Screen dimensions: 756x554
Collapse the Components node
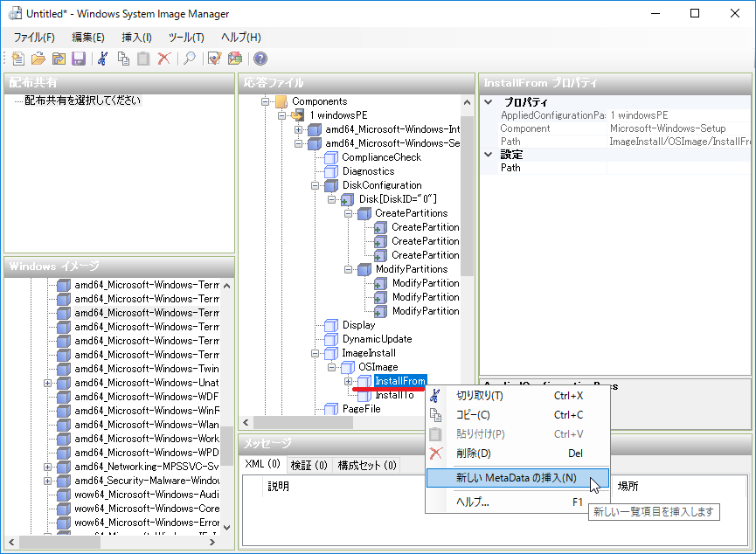[x=265, y=101]
